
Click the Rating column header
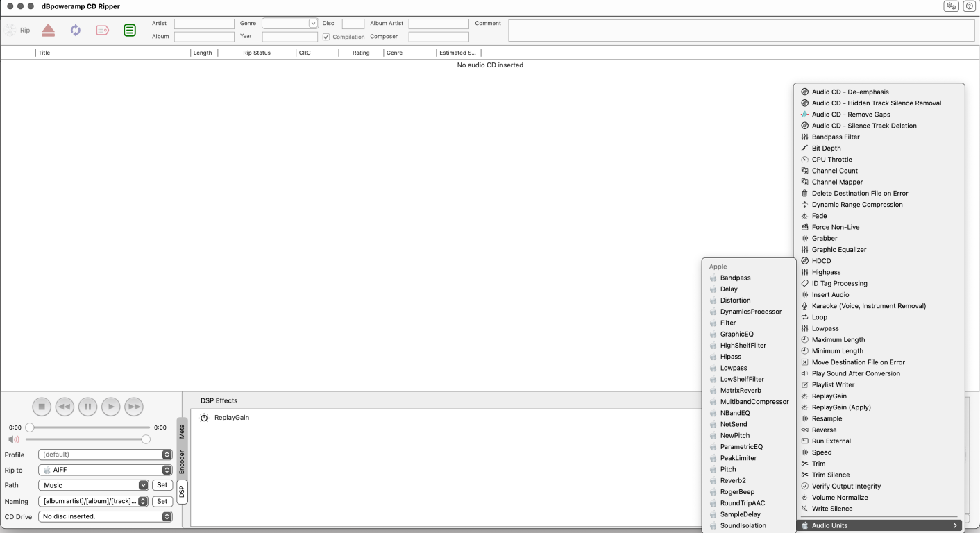tap(361, 53)
